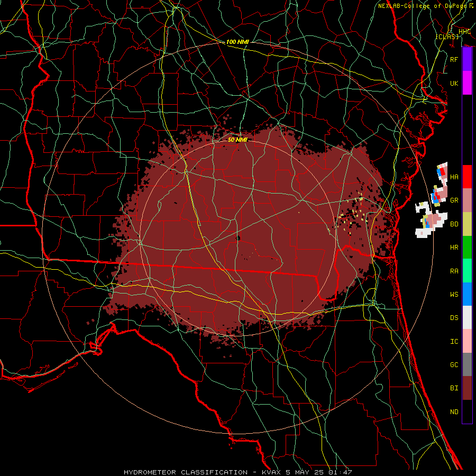Image resolution: width=476 pixels, height=476 pixels.
Task: Click the [CLAS] legend heading
Action: (x=447, y=36)
